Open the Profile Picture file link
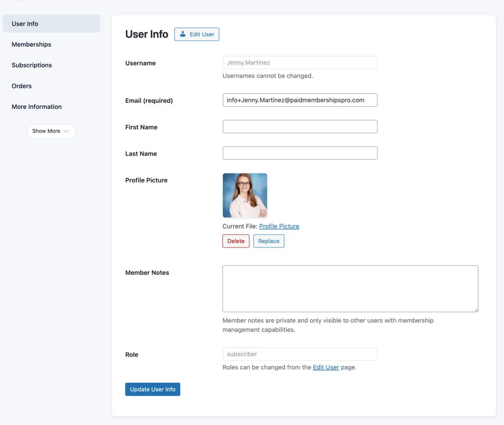The width and height of the screenshot is (504, 425). tap(279, 226)
